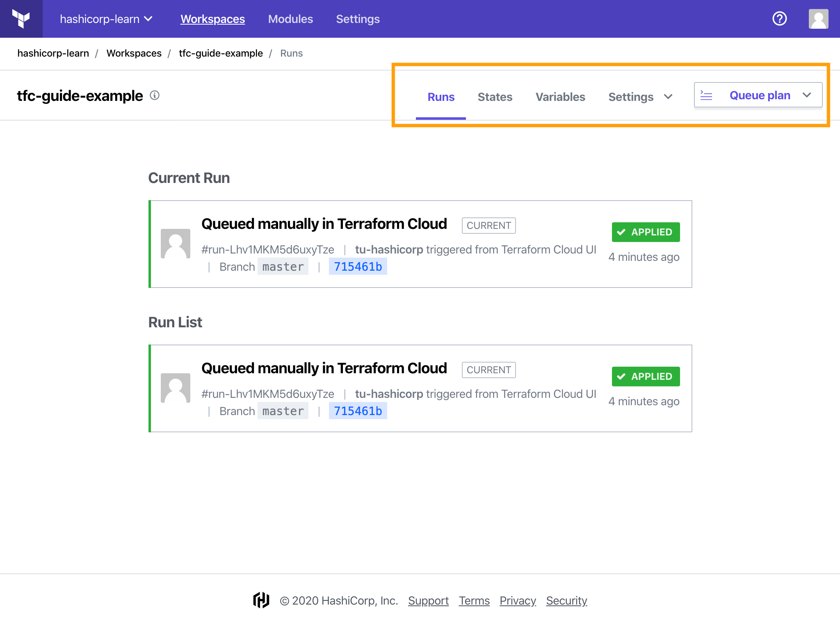This screenshot has width=840, height=630.
Task: Expand the workspace Settings dropdown chevron
Action: click(x=668, y=97)
